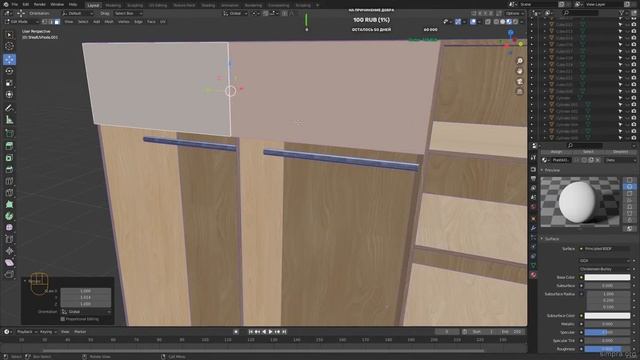Select the Smooth tool
The width and height of the screenshot is (640, 360).
[x=9, y=227]
